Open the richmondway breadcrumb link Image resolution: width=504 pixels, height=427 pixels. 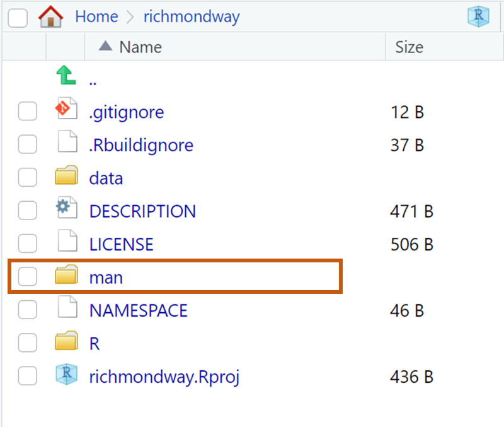click(192, 16)
